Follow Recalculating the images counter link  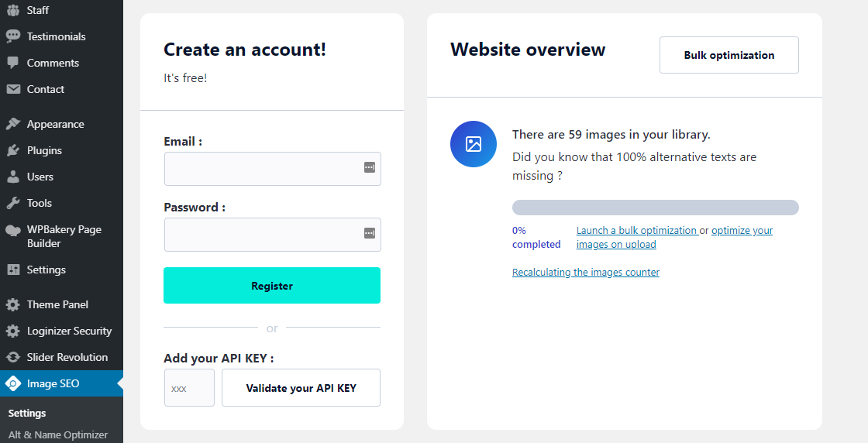click(x=585, y=273)
